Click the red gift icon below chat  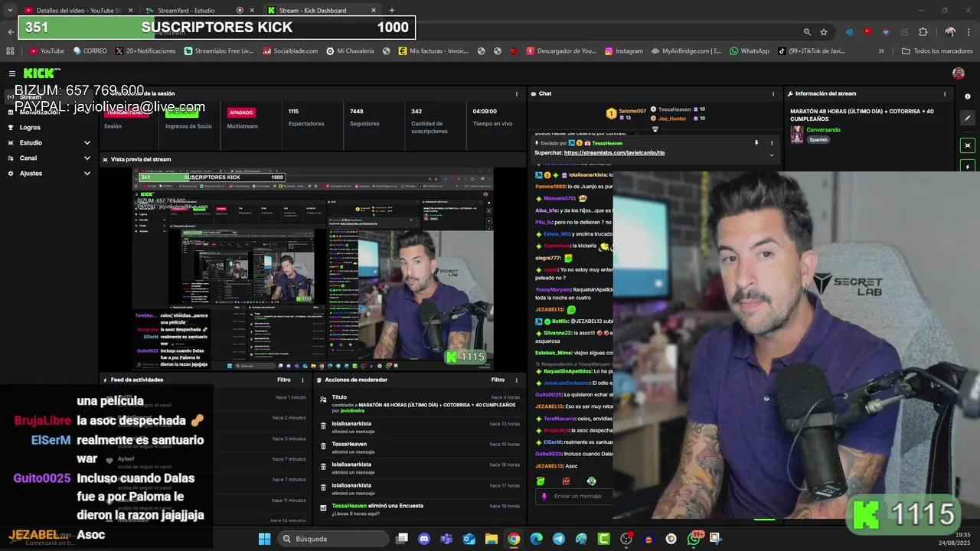point(566,481)
